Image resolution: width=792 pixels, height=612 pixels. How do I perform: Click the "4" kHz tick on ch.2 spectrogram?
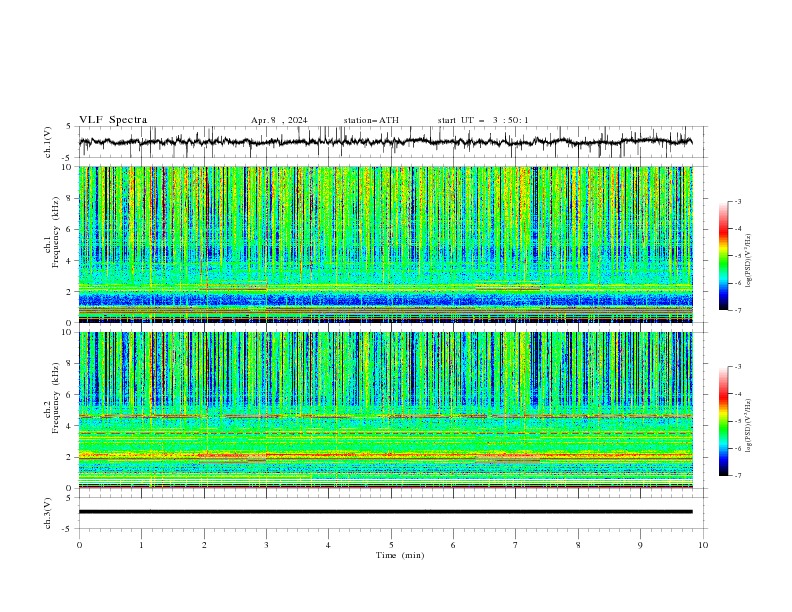71,426
